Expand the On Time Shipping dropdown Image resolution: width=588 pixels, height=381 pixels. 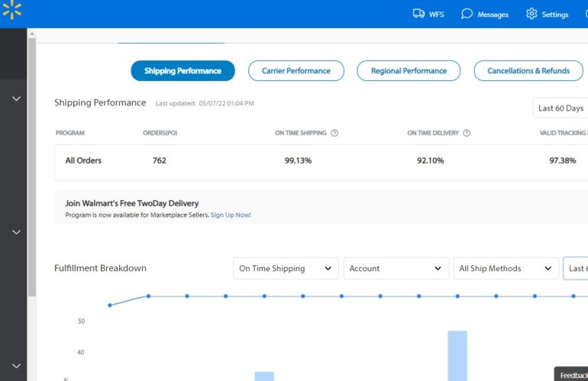286,269
